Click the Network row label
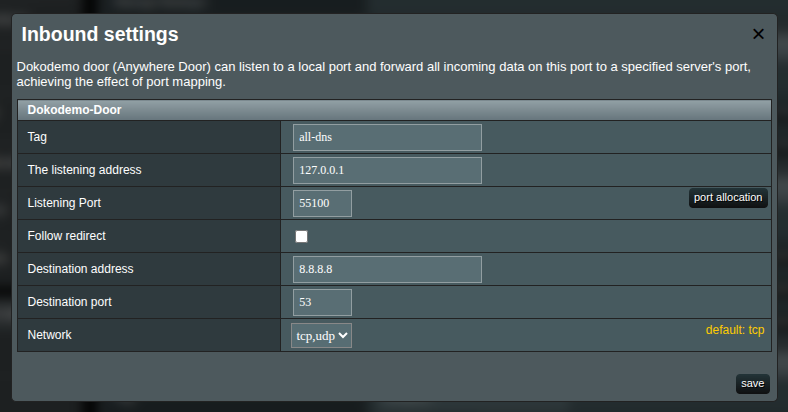Screen dimensions: 788x412 49,335
